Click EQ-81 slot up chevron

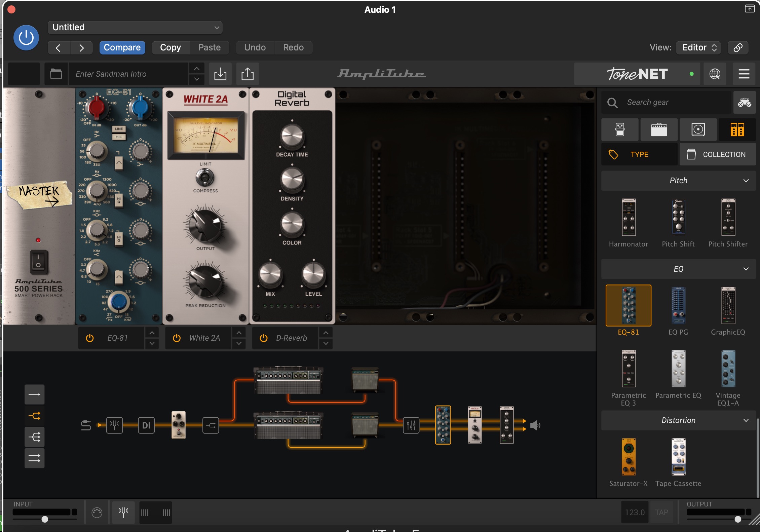point(152,333)
